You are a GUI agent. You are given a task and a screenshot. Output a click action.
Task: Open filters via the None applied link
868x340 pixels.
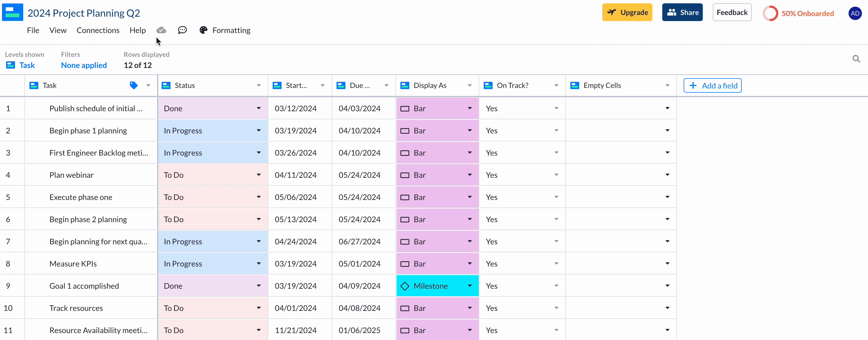click(x=84, y=65)
